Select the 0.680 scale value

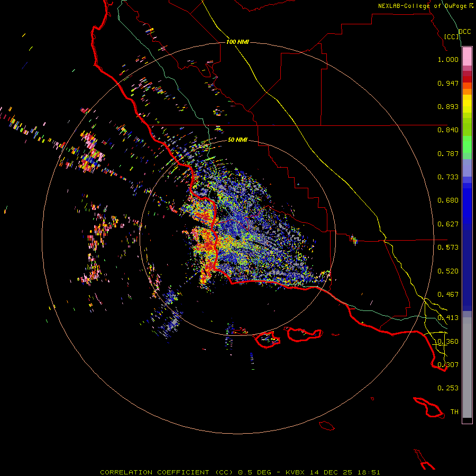(448, 200)
